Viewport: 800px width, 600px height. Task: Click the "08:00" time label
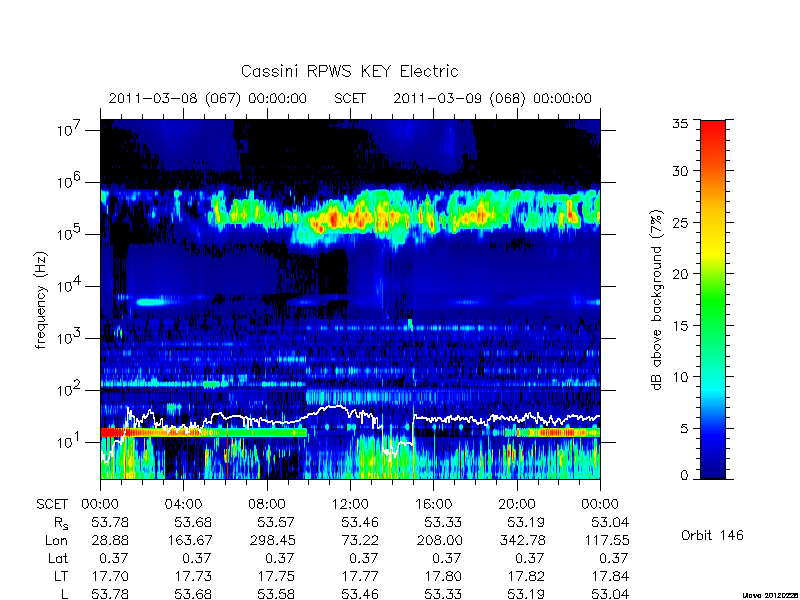(x=267, y=504)
